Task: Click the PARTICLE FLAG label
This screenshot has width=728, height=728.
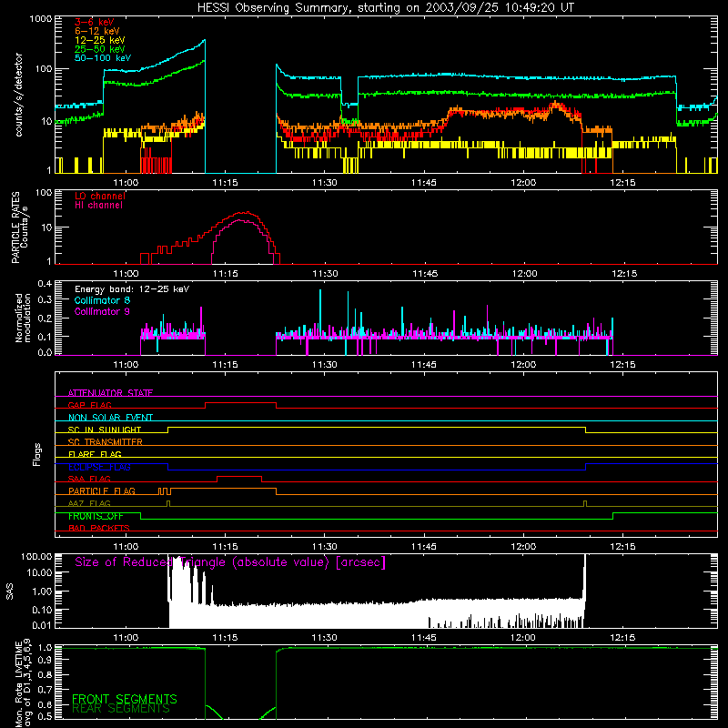Action: [x=102, y=491]
